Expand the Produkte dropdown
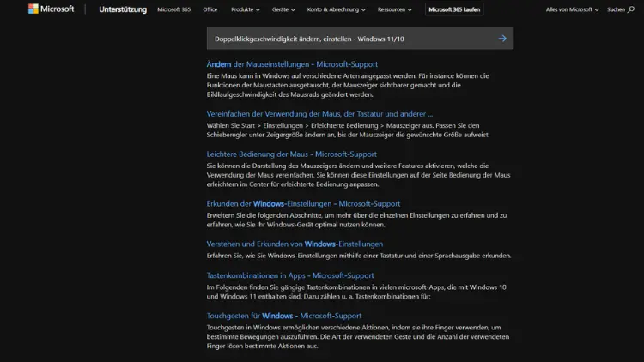The image size is (644, 362). 246,9
